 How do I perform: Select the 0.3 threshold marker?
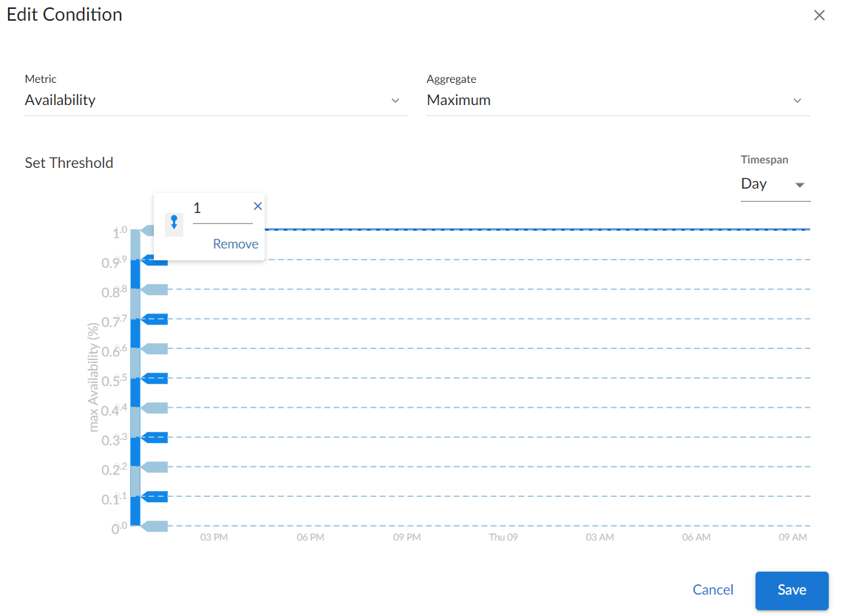tap(155, 437)
